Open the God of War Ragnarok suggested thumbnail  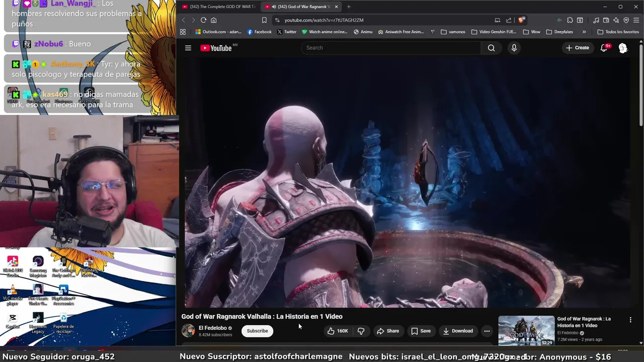526,330
